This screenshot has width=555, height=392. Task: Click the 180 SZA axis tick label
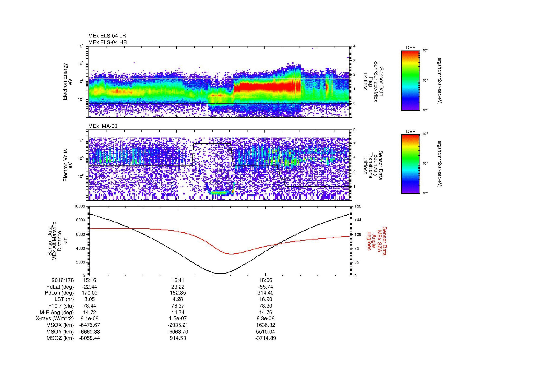[x=358, y=206]
